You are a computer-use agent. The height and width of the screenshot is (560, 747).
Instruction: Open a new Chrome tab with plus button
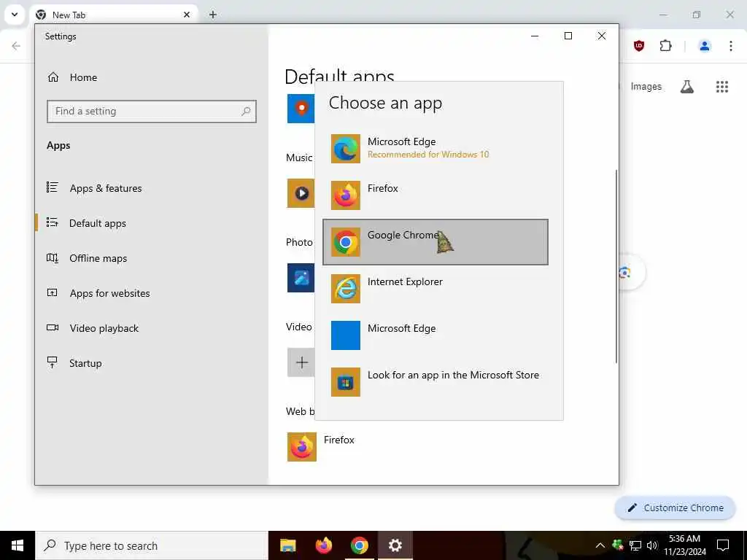[x=213, y=15]
